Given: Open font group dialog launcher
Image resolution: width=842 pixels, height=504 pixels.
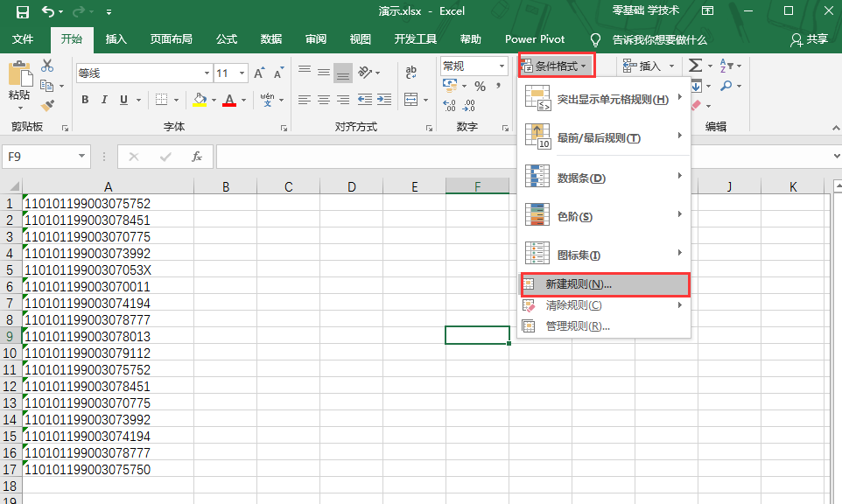Looking at the screenshot, I should [284, 129].
